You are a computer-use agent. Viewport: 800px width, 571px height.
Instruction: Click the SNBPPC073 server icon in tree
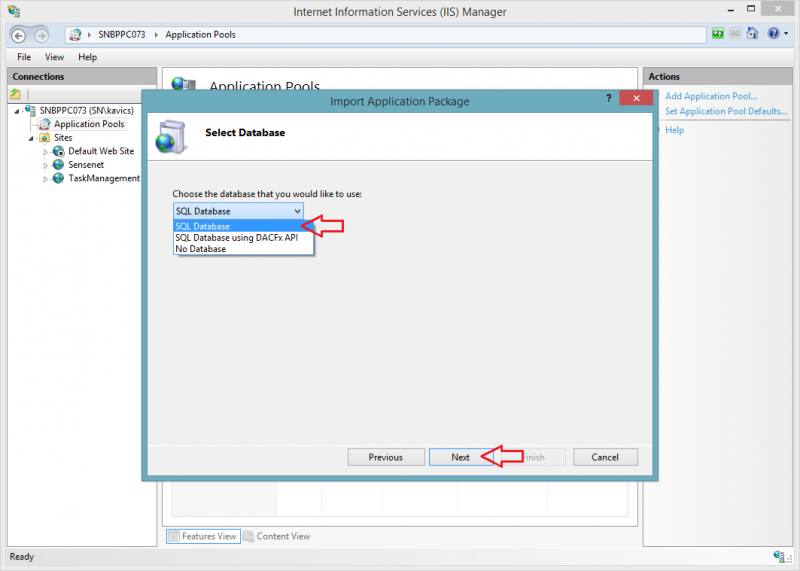[31, 110]
